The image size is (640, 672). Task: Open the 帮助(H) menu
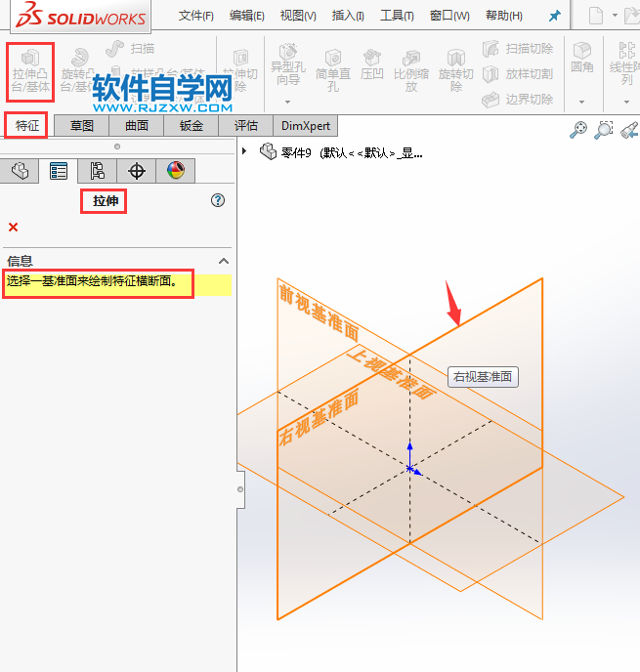[x=503, y=17]
